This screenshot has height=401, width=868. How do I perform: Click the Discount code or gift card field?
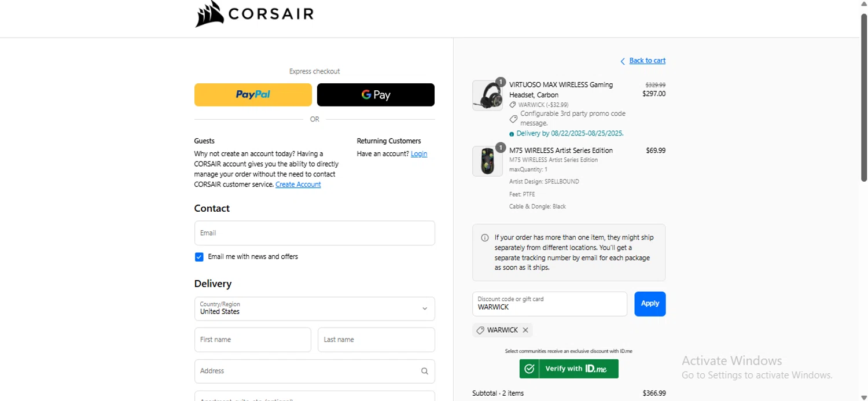[550, 304]
